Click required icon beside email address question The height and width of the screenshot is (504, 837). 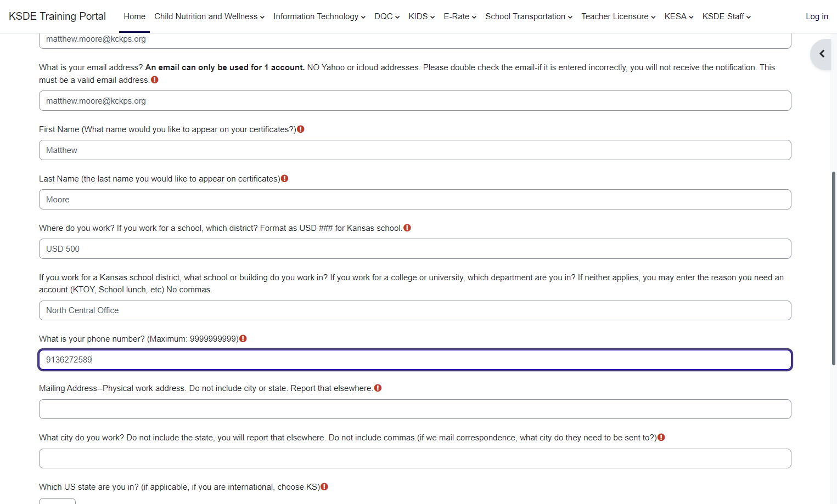155,80
